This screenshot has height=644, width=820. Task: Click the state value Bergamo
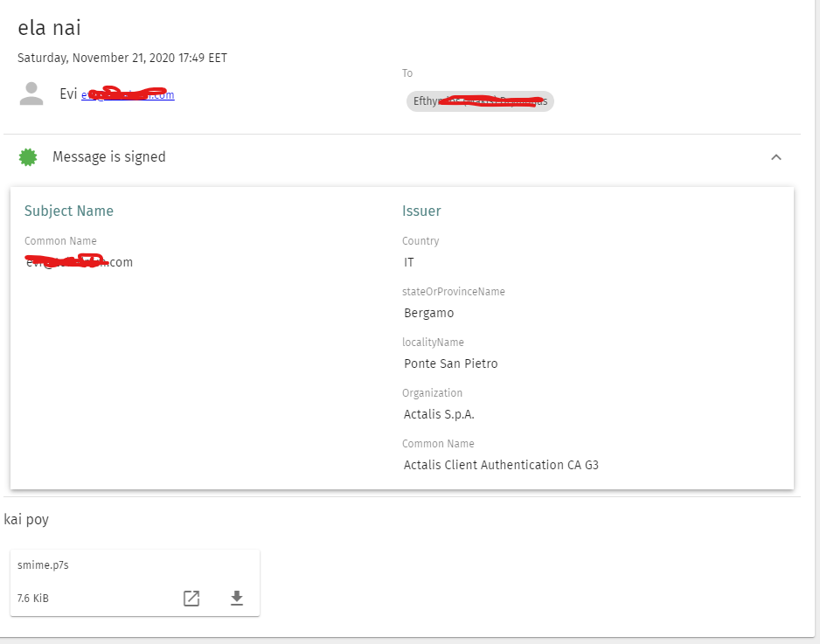pyautogui.click(x=428, y=313)
